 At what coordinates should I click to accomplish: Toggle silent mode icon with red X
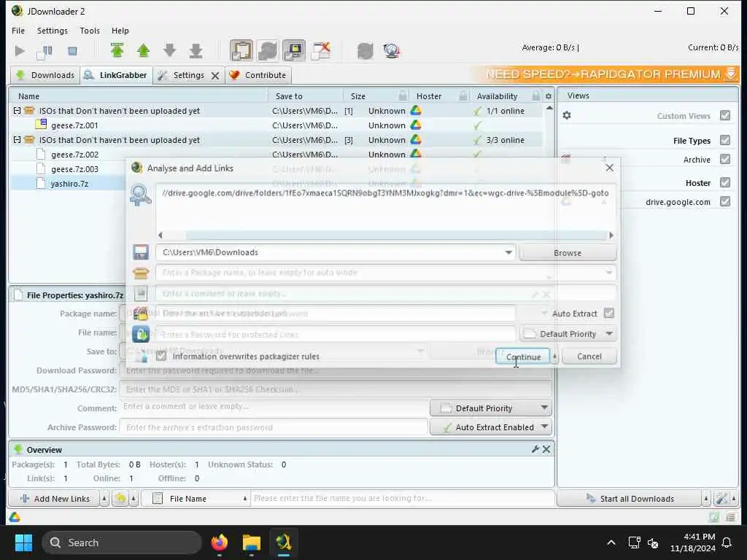click(x=321, y=50)
